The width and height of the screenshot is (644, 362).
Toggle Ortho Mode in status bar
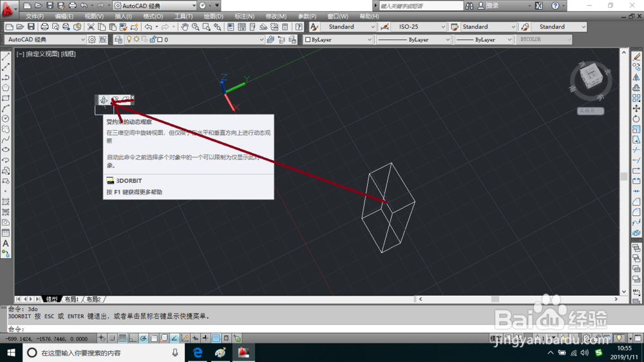point(133,338)
